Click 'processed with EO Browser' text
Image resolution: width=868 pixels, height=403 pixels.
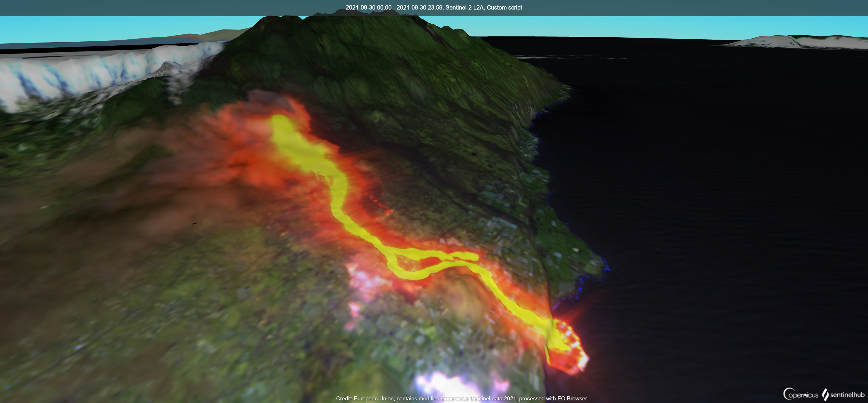click(x=553, y=398)
